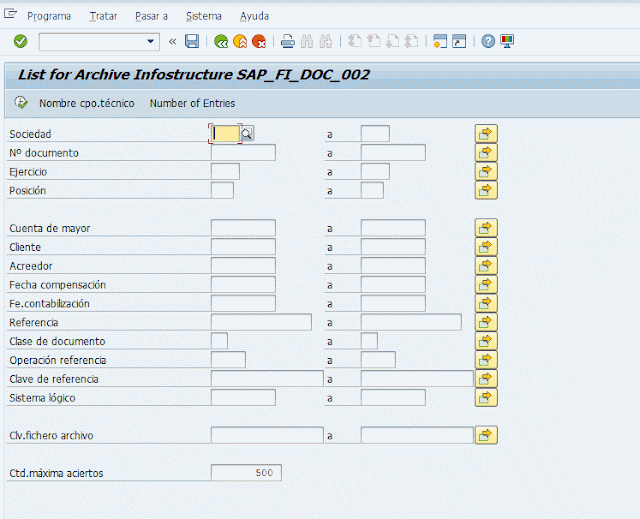Click the Cliente from-value field

(243, 246)
